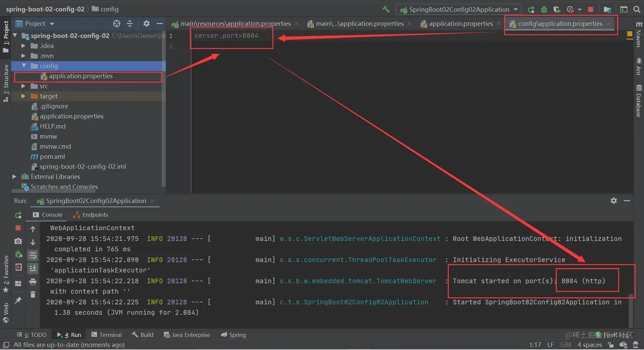This screenshot has width=644, height=350.
Task: Run with coverage shield icon
Action: pyautogui.click(x=557, y=9)
